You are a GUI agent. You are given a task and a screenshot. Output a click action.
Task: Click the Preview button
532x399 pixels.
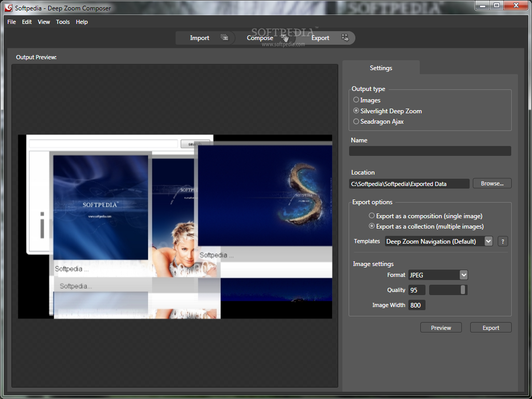tap(441, 327)
